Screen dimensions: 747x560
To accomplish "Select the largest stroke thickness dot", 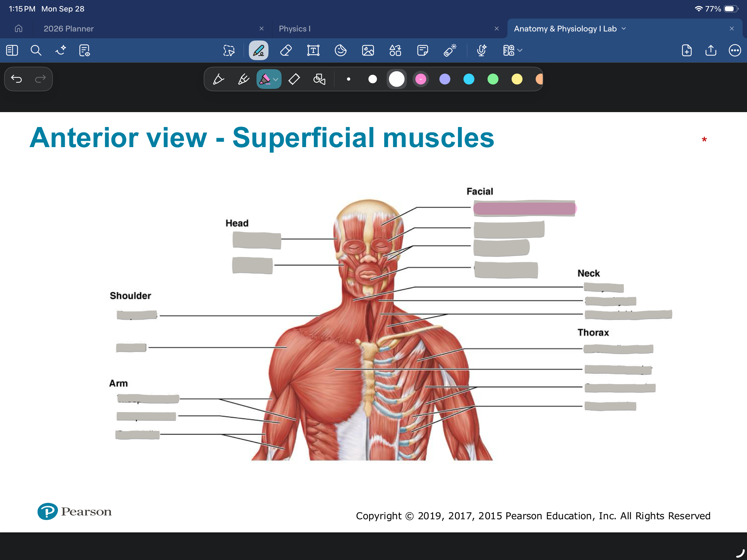I will (x=396, y=79).
